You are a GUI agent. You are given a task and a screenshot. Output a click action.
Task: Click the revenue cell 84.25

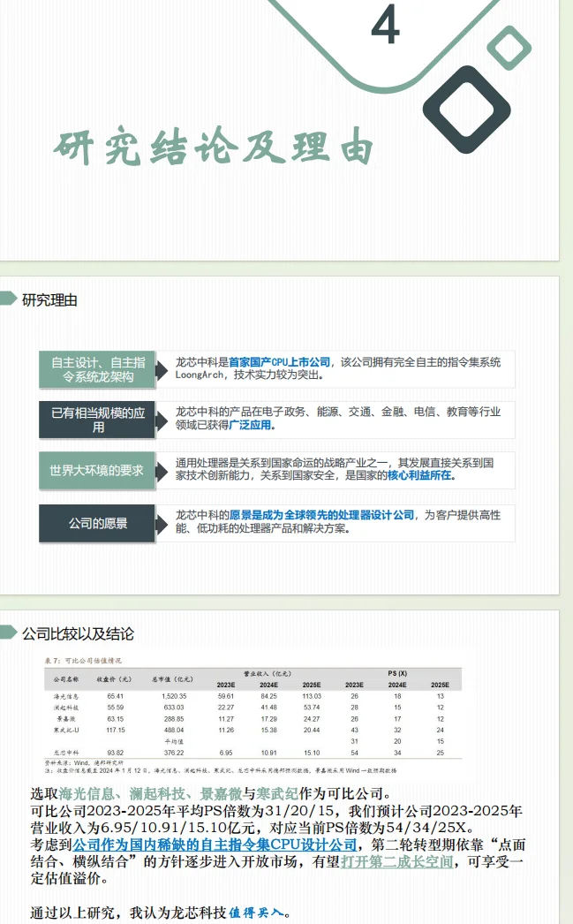pos(268,697)
